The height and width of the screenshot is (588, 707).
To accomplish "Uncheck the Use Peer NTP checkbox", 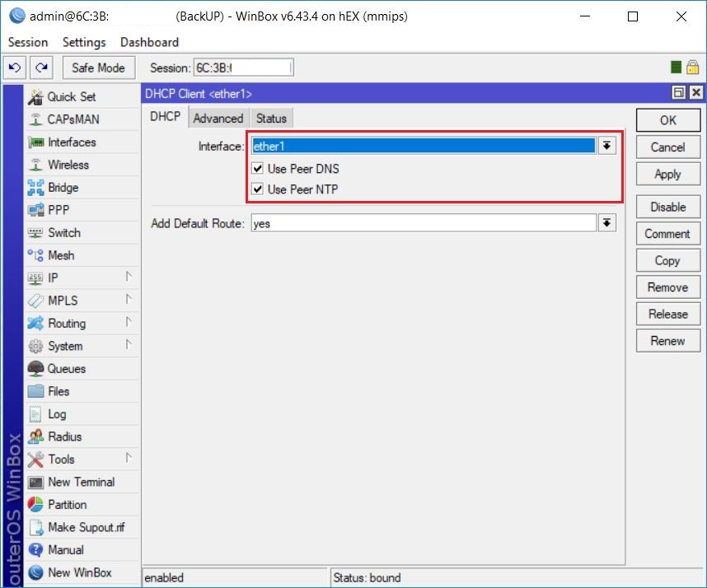I will tap(257, 189).
